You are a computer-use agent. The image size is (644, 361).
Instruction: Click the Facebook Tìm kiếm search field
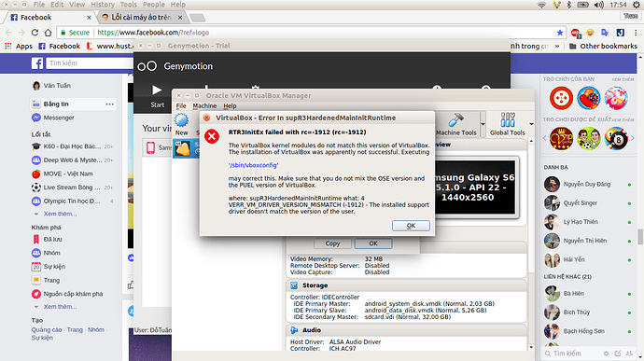(89, 62)
